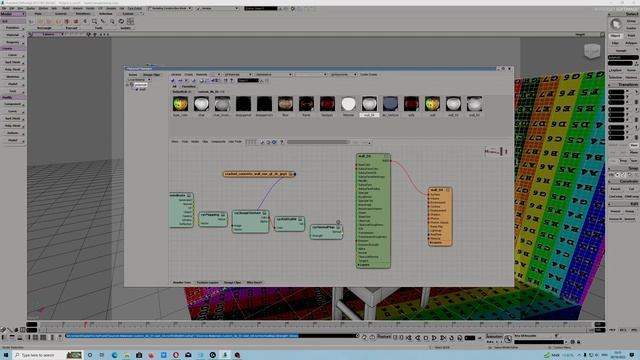Viewport: 640px width, 360px height.
Task: Click the Edge selection filter button
Action: [x=616, y=43]
